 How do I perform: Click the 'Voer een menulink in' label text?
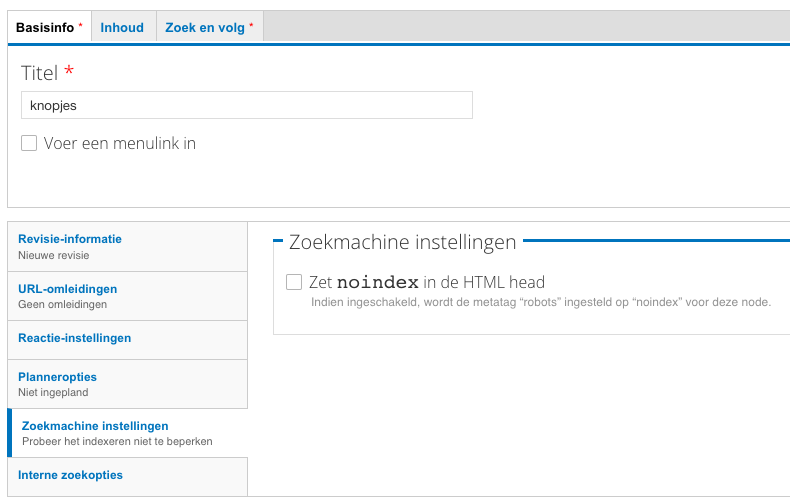120,143
